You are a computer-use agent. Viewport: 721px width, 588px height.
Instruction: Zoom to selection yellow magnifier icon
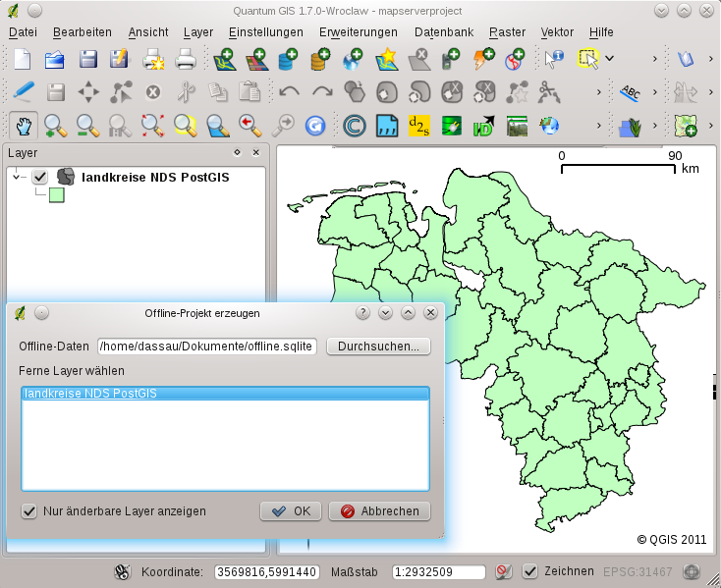(186, 126)
